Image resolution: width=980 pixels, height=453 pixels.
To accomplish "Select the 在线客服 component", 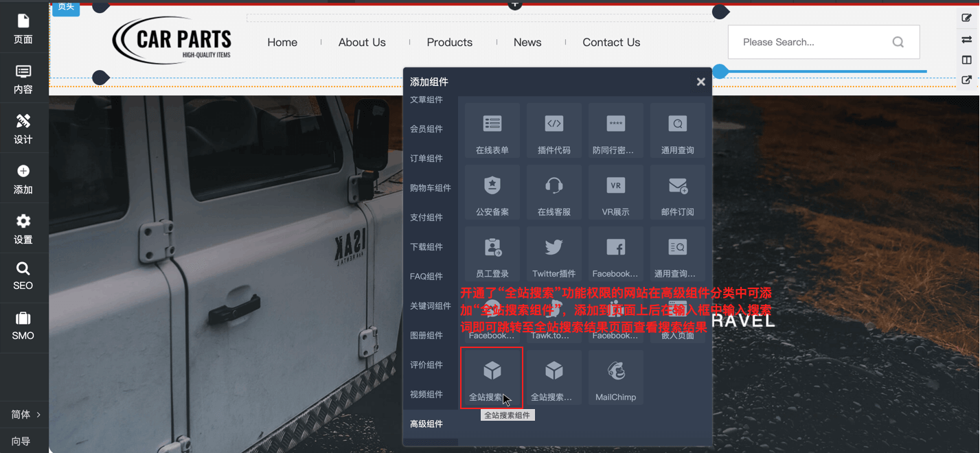I will (x=554, y=191).
